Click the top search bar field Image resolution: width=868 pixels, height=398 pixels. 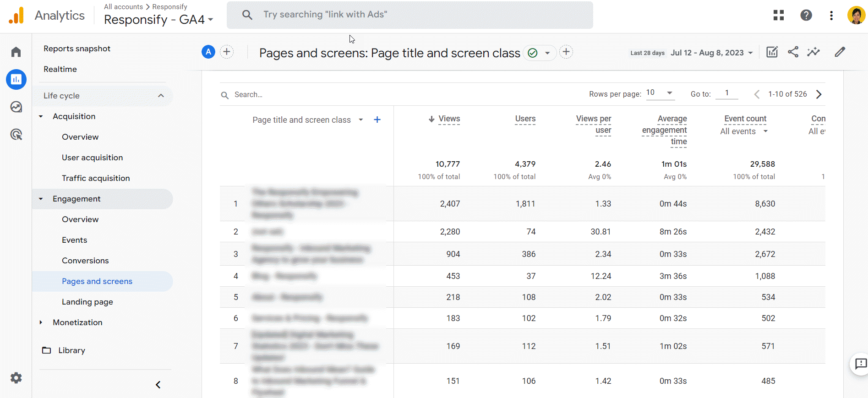pyautogui.click(x=410, y=15)
